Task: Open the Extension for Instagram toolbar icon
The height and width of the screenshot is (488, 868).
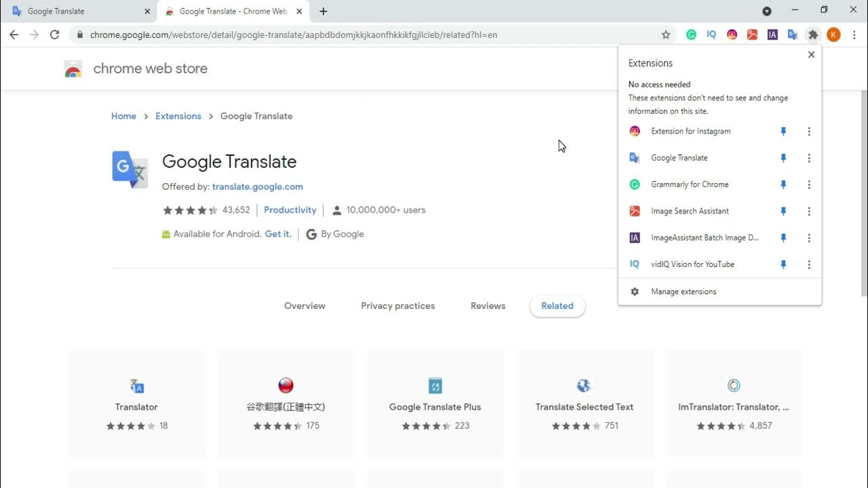Action: pyautogui.click(x=732, y=35)
